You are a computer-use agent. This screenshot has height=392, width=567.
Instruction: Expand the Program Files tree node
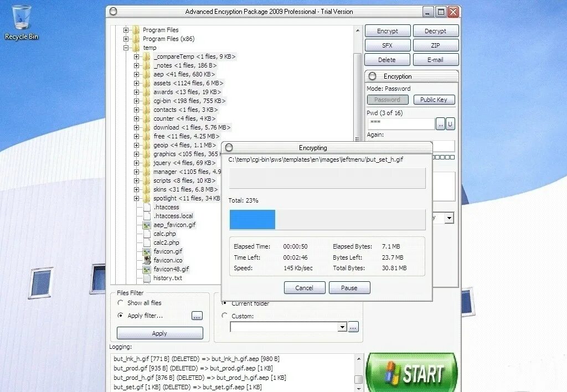point(126,30)
